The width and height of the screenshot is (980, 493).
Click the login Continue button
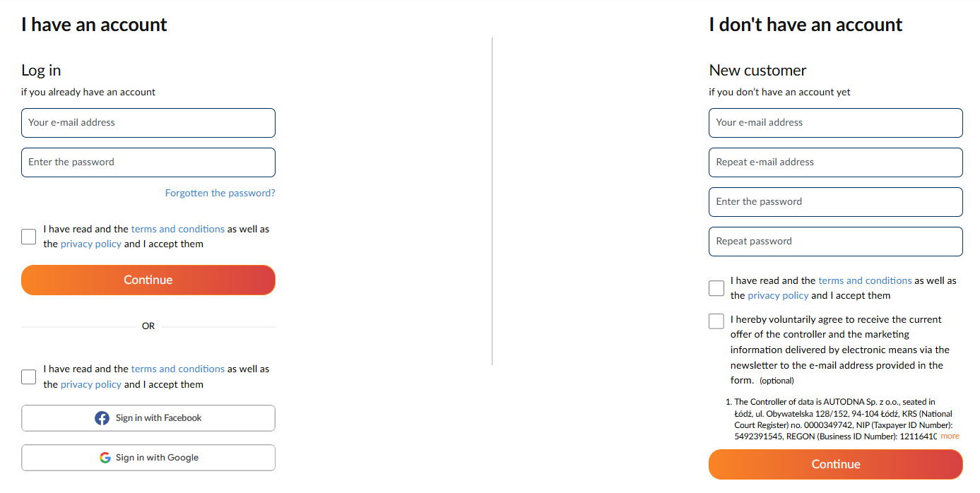point(148,280)
